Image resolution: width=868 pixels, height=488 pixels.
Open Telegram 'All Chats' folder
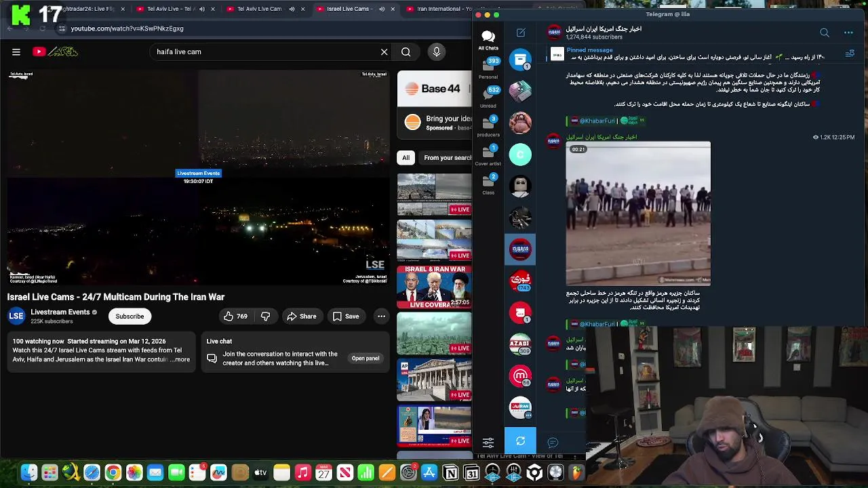488,40
